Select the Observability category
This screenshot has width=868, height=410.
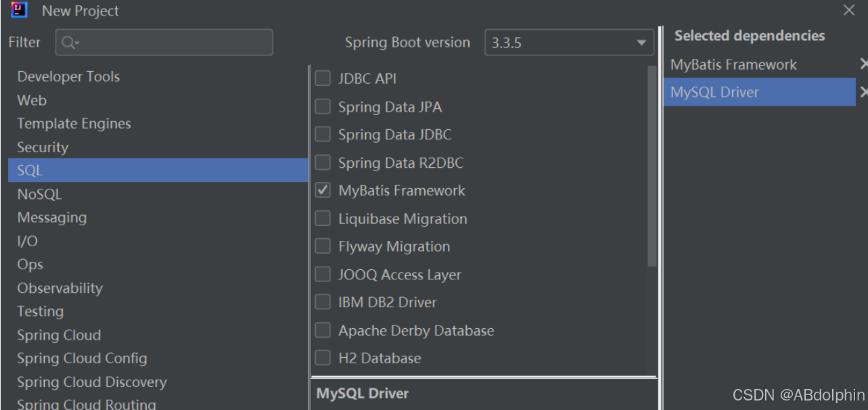pos(158,288)
